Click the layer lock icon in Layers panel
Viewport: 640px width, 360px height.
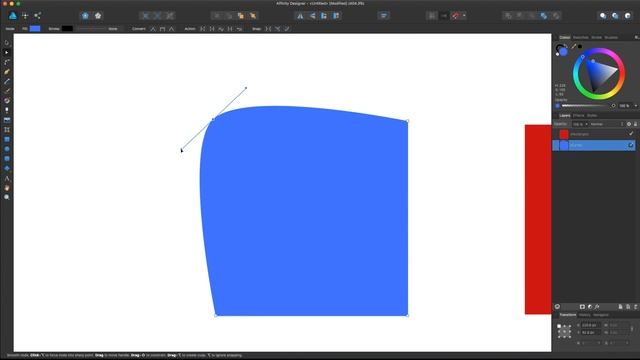click(x=635, y=124)
